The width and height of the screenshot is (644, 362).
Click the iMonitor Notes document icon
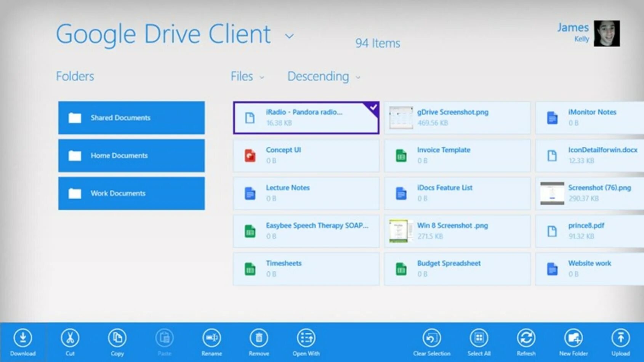552,118
